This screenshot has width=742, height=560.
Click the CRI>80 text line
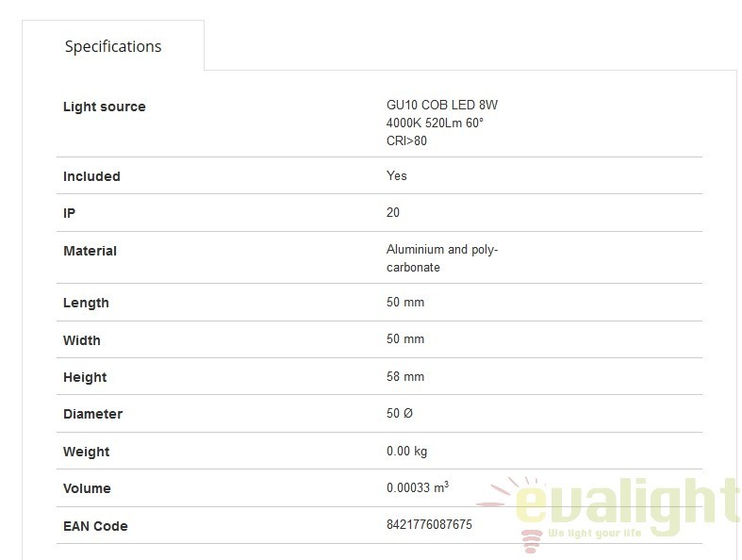coord(406,140)
